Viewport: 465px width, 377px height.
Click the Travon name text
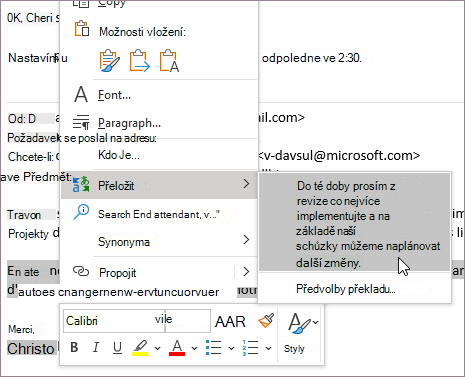point(24,215)
